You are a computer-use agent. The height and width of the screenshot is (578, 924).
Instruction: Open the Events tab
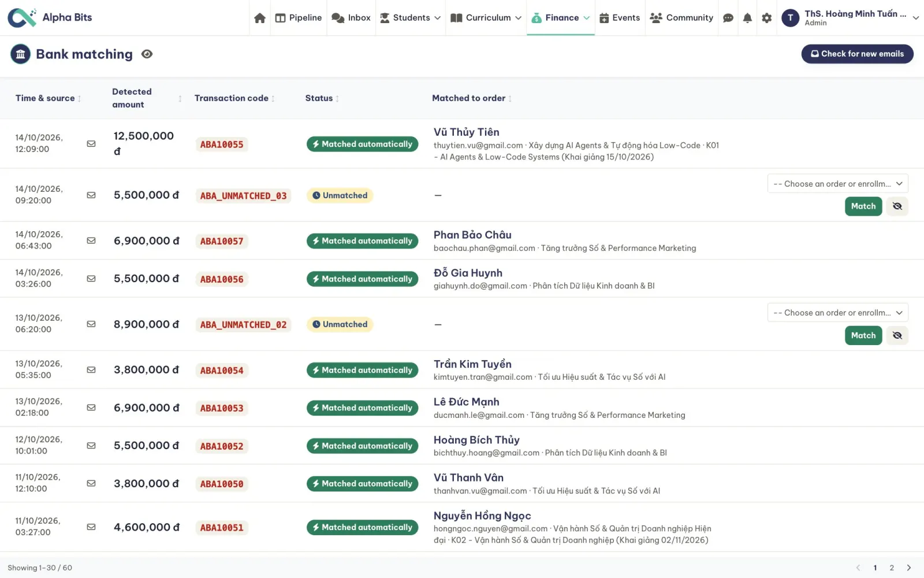pyautogui.click(x=620, y=18)
